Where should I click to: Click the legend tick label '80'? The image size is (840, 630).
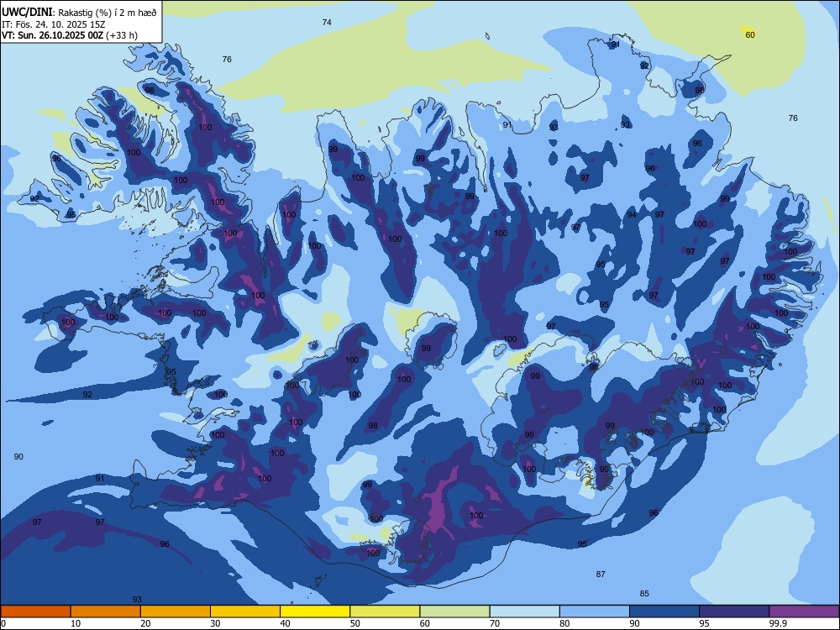(x=564, y=623)
